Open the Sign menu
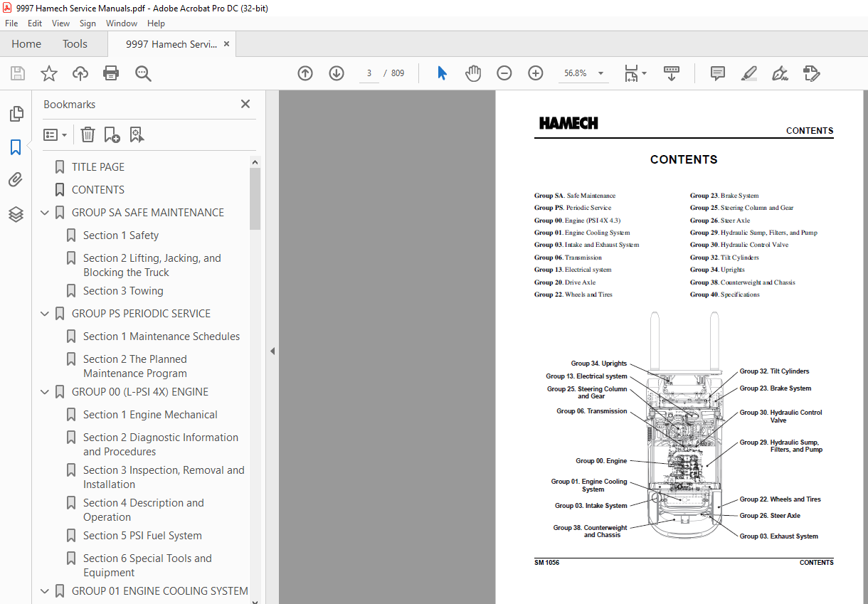This screenshot has height=604, width=868. (88, 23)
